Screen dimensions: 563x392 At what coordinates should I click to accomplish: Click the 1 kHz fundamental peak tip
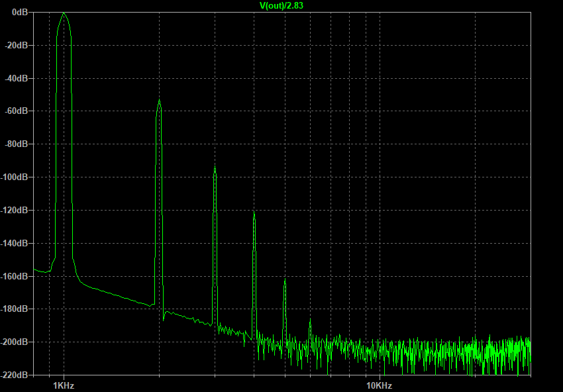[64, 13]
